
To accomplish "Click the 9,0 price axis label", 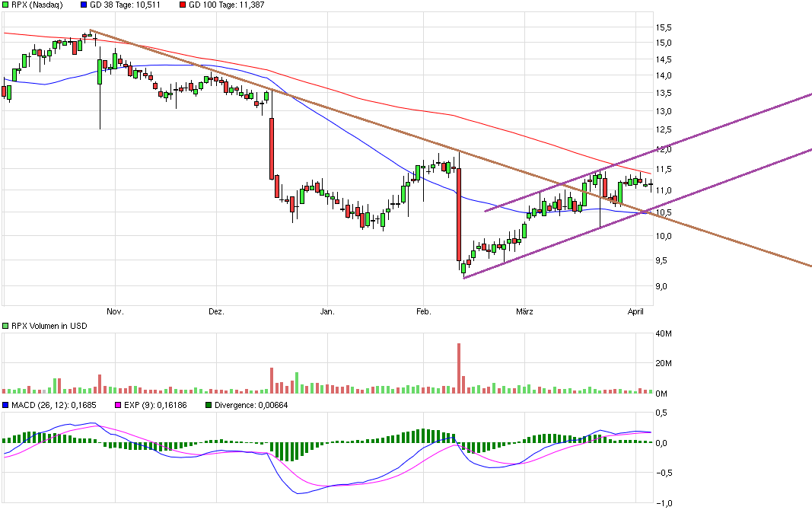I will click(x=664, y=286).
